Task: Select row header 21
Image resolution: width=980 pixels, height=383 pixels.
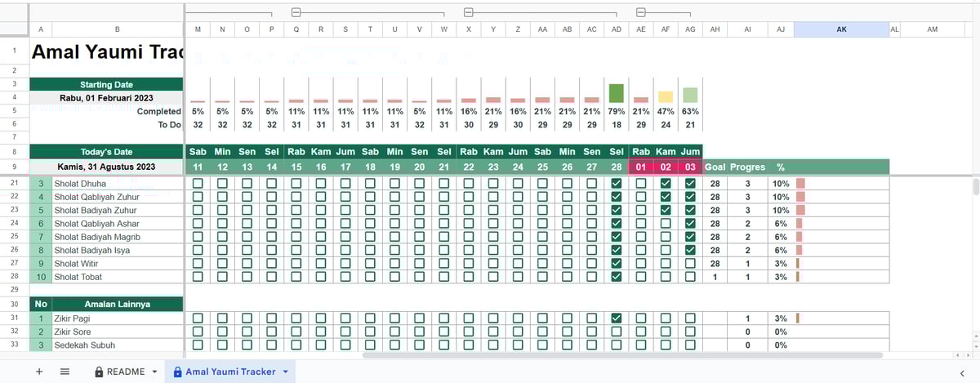Action: (14, 184)
